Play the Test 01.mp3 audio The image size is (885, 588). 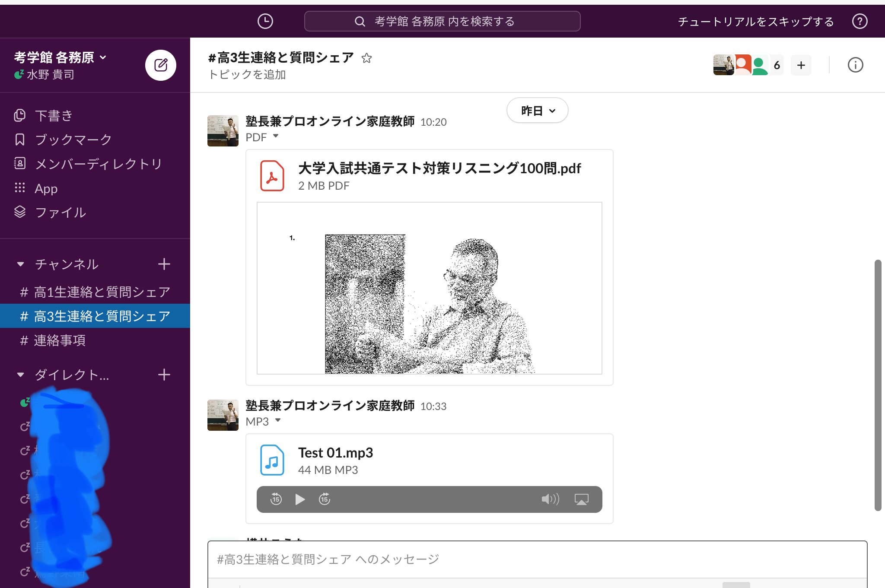click(300, 499)
